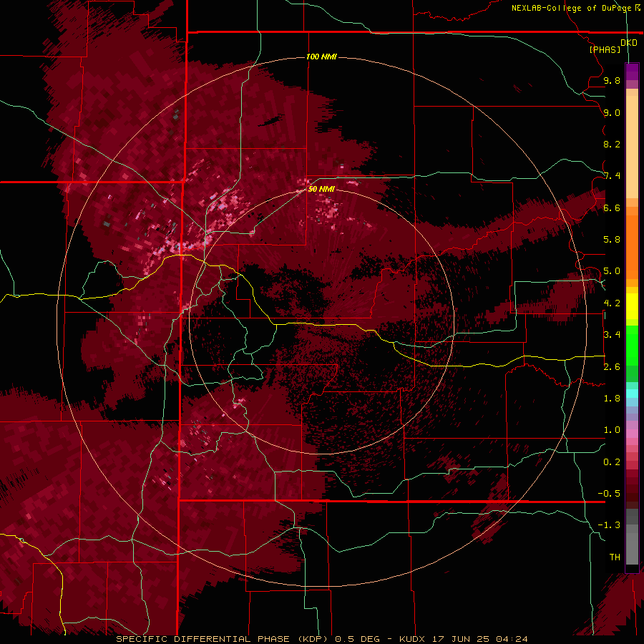Click the purple segment atop the color bar

point(632,72)
